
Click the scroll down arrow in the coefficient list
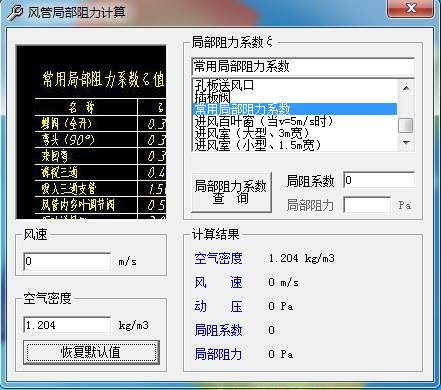click(406, 143)
